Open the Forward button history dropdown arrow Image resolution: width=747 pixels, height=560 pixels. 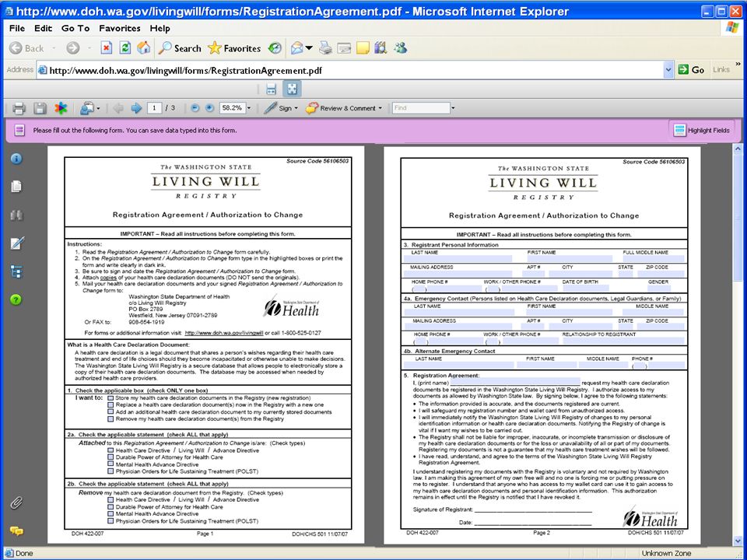click(x=89, y=48)
